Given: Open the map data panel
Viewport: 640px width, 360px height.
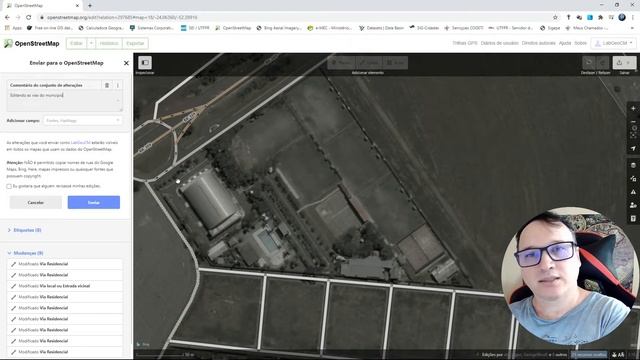Looking at the screenshot, I should coord(633,178).
